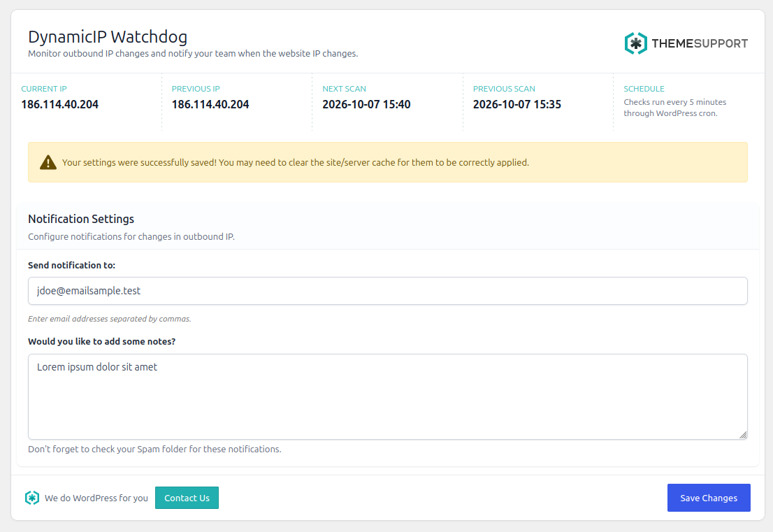Click the THEMESUPPORT brand text
This screenshot has width=773, height=532.
[700, 43]
